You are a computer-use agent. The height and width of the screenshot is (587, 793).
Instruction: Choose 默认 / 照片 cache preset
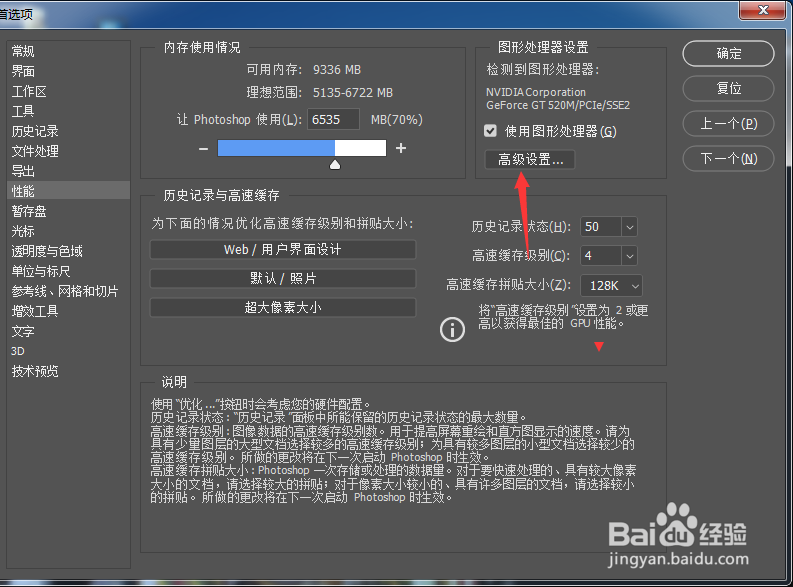tap(283, 278)
